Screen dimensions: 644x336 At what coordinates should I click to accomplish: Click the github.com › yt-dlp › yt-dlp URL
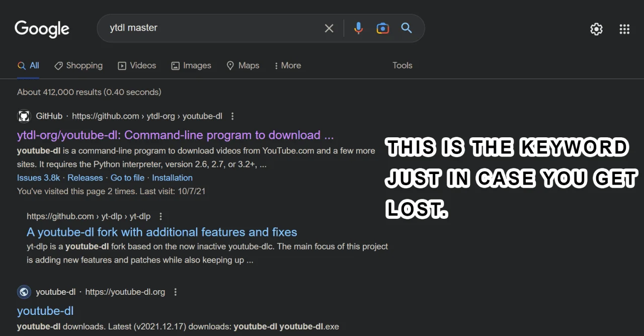[x=89, y=216]
